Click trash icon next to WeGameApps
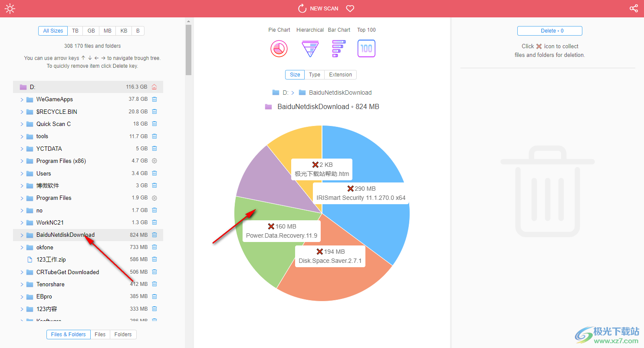The width and height of the screenshot is (644, 348). 154,99
